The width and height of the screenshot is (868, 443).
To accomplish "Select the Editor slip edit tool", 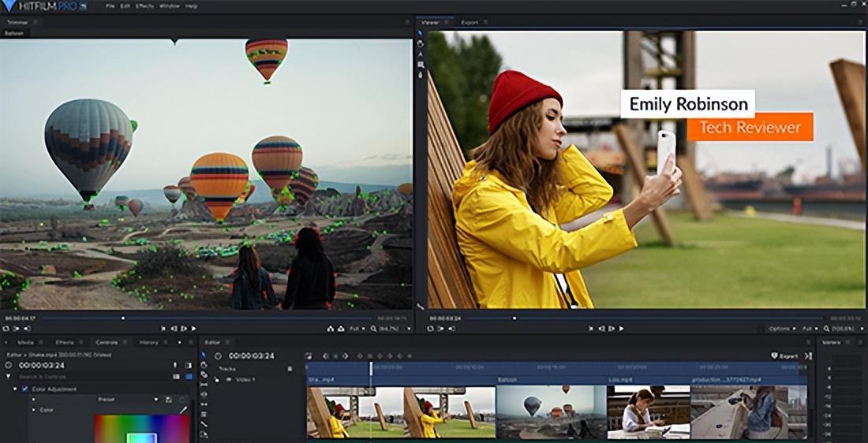I will click(204, 385).
